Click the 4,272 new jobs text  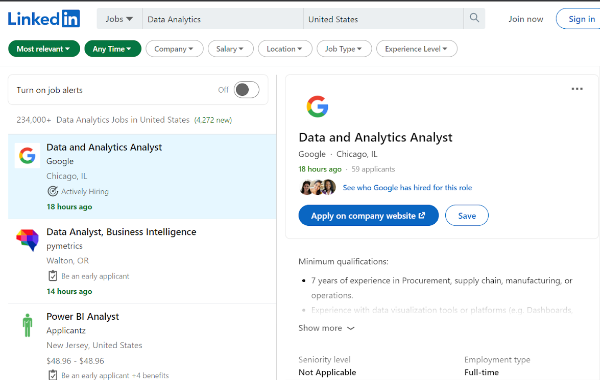[213, 120]
